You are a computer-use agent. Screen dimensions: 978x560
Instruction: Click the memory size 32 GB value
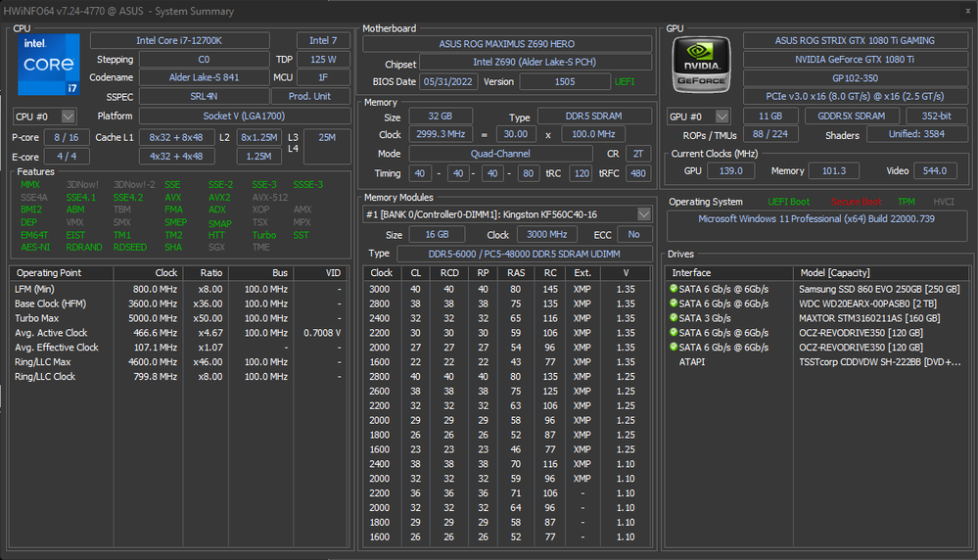(x=441, y=116)
